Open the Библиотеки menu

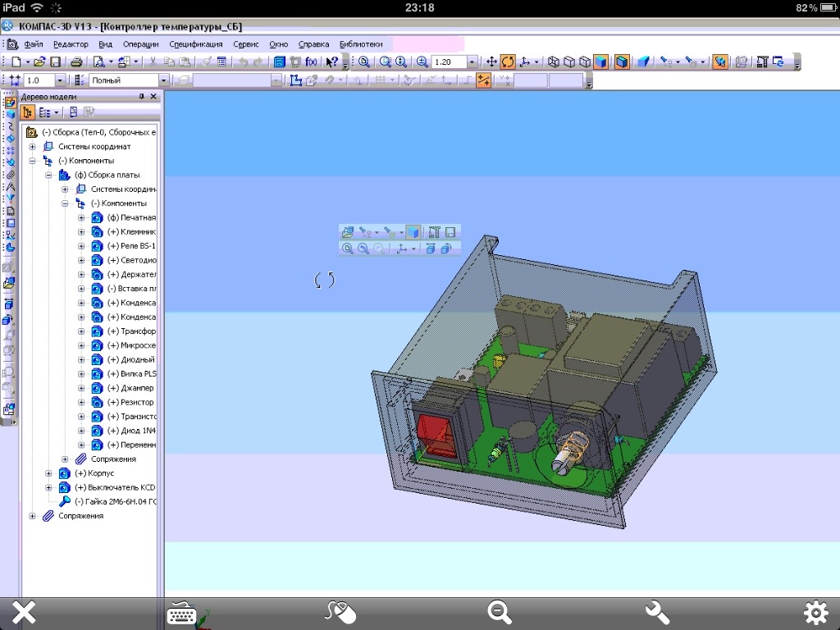(x=360, y=44)
